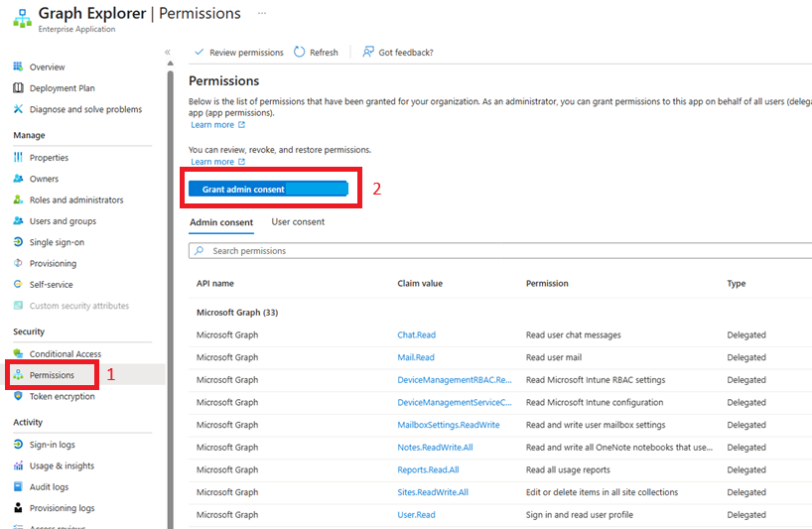
Task: Click the external link icon beside the first Learn more
Action: pos(241,125)
